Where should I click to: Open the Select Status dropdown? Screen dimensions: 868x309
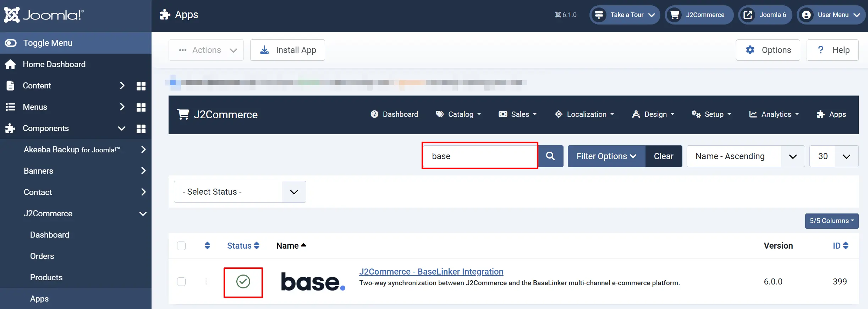240,192
